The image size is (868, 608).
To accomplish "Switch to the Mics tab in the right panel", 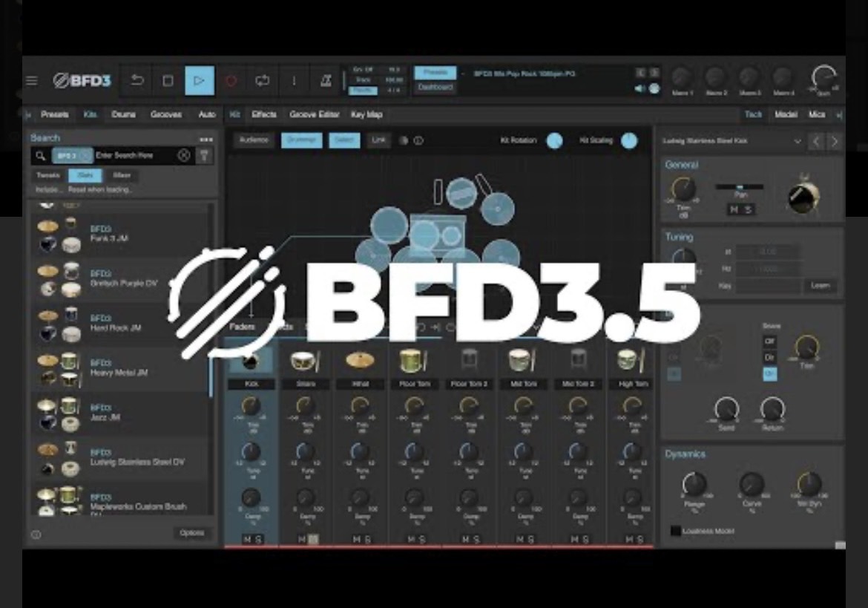I will (x=817, y=114).
